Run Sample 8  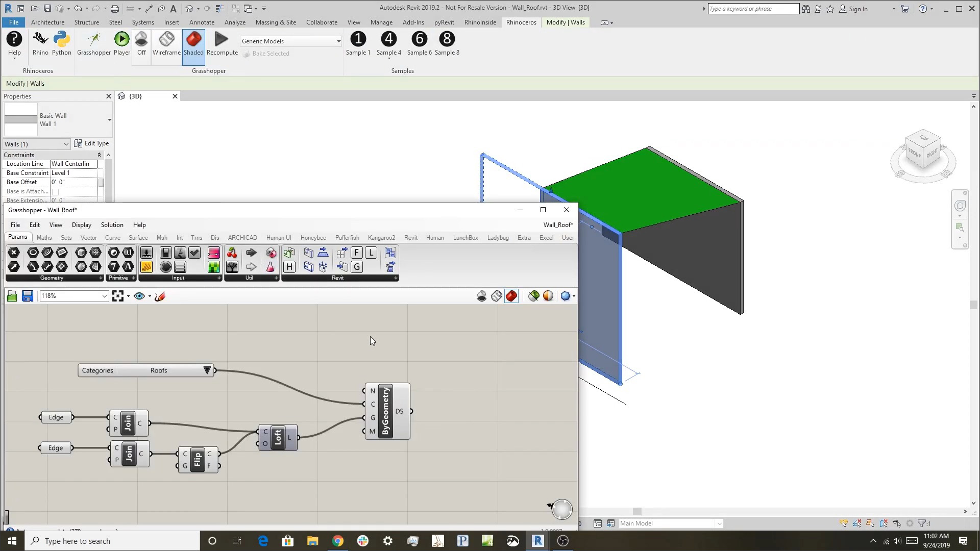447,43
